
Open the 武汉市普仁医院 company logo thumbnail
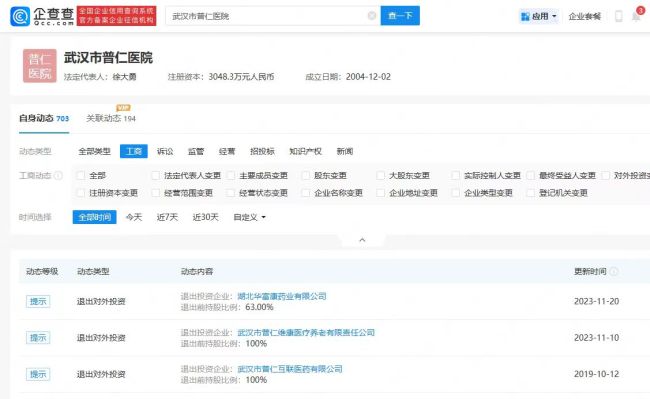click(40, 65)
